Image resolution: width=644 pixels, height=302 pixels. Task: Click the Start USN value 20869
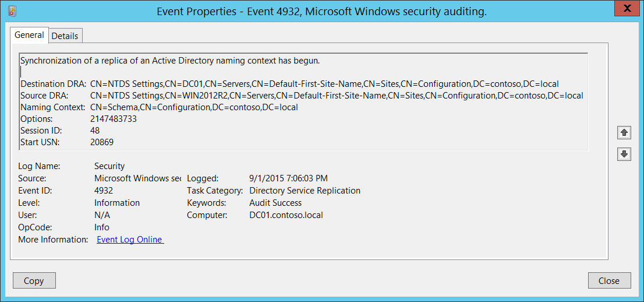pos(102,142)
